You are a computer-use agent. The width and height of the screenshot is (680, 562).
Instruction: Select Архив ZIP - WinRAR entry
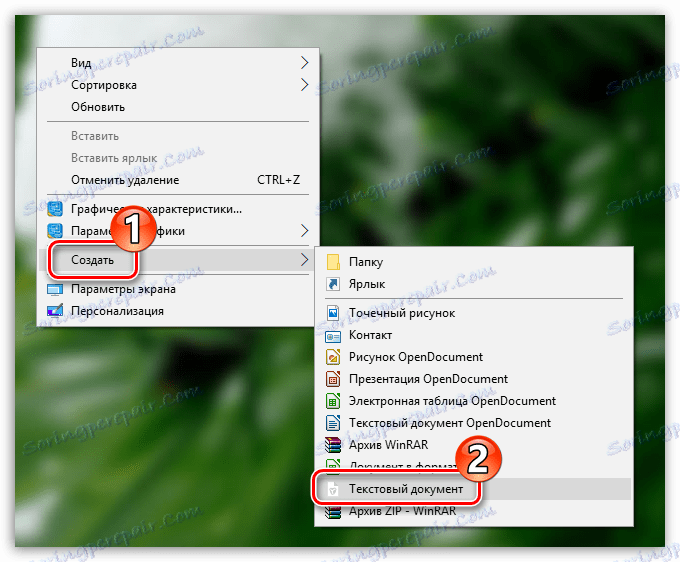point(474,511)
